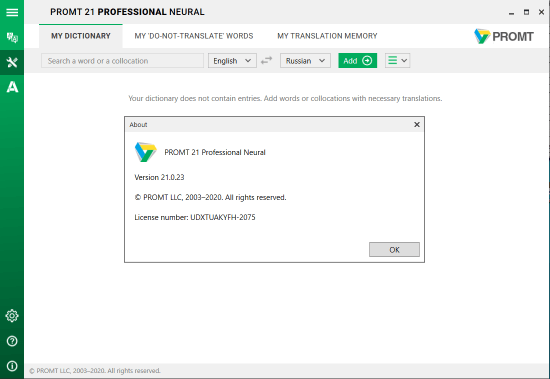Click the PROMT logo at top right
The width and height of the screenshot is (550, 379).
pos(503,36)
